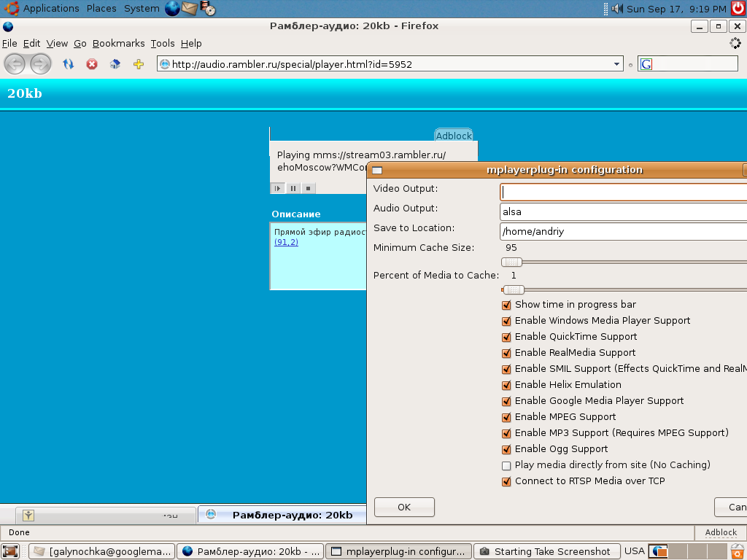Click the red power button icon
Screen dimensions: 747x560
point(738,9)
